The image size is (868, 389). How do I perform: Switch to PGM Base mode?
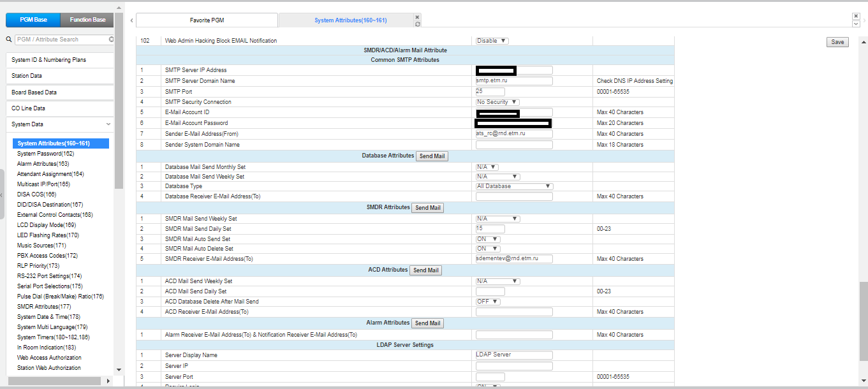point(33,20)
